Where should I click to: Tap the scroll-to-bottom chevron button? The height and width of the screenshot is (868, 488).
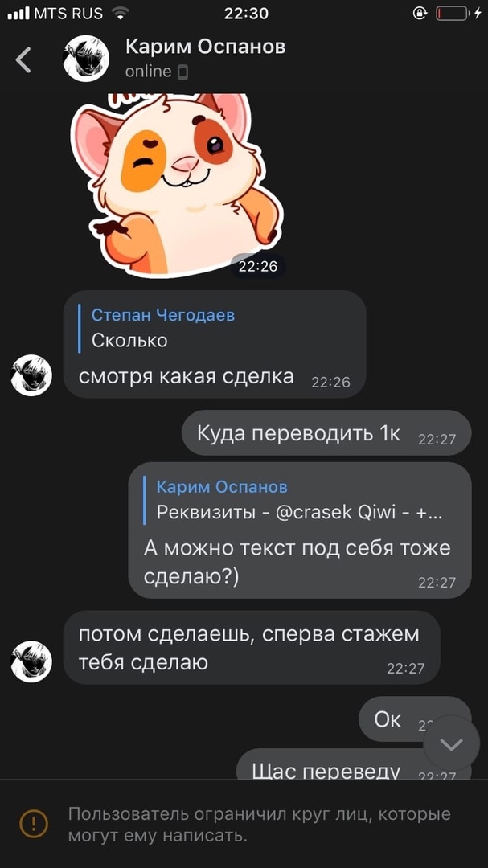click(x=452, y=744)
